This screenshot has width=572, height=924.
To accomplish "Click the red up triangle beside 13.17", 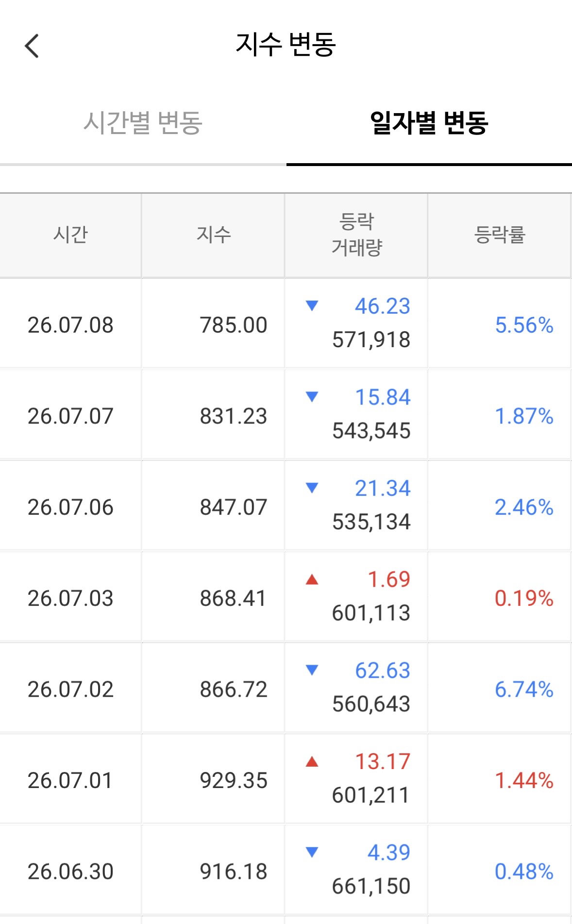I will (312, 761).
